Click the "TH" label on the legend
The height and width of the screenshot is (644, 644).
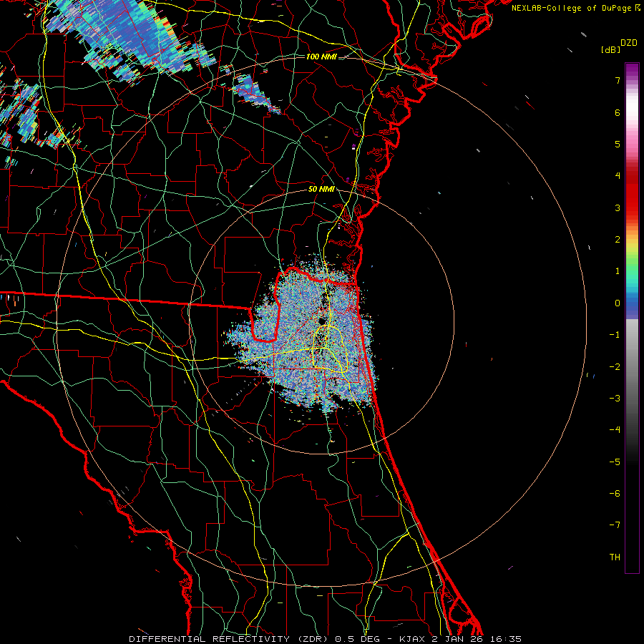tap(615, 557)
